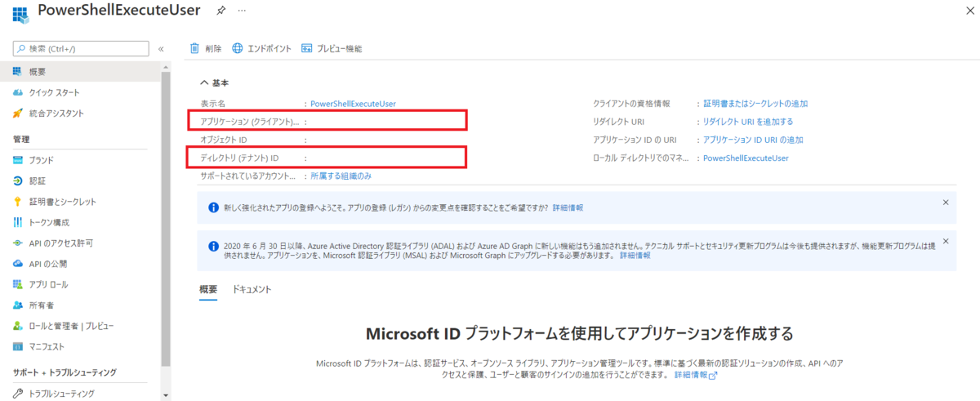This screenshot has width=980, height=401.
Task: Click the 所属する組織のみ link
Action: [341, 176]
